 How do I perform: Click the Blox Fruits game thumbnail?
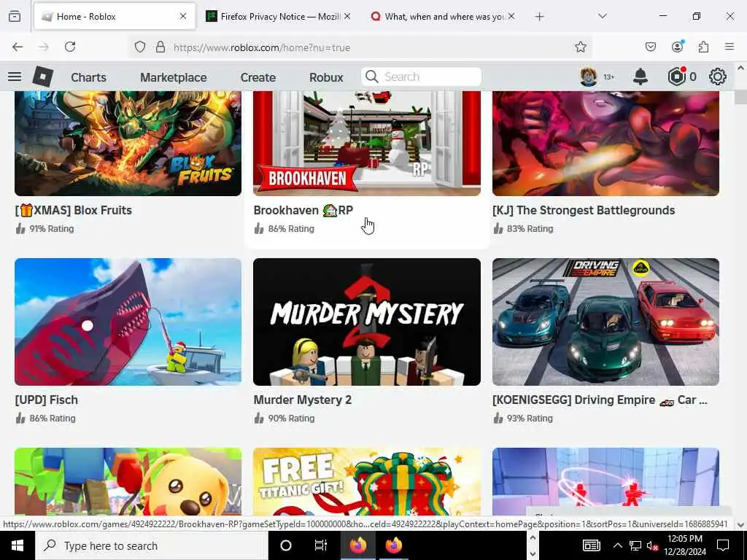pyautogui.click(x=128, y=144)
